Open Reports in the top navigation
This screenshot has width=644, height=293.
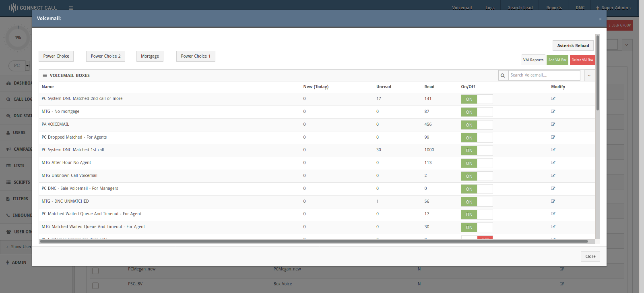pos(554,8)
